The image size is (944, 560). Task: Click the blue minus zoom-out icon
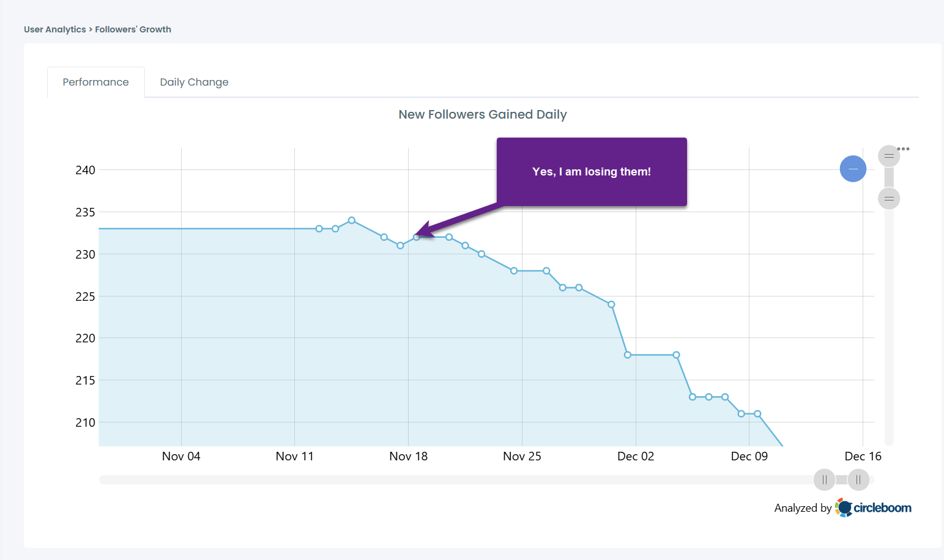(853, 169)
